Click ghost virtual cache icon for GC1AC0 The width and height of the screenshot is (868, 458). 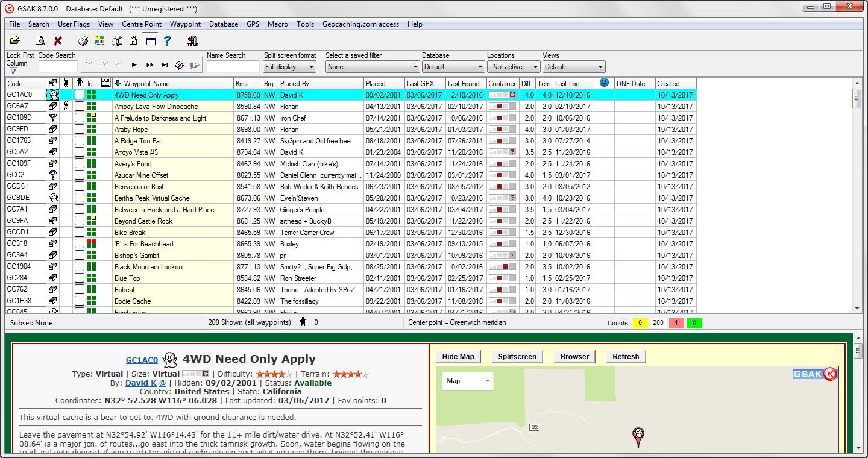(52, 95)
